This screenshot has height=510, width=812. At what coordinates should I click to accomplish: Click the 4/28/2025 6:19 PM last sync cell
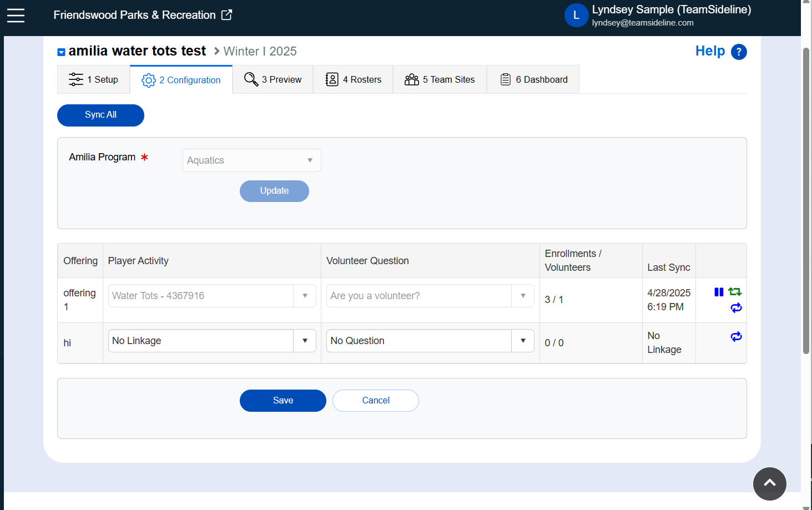(x=669, y=300)
